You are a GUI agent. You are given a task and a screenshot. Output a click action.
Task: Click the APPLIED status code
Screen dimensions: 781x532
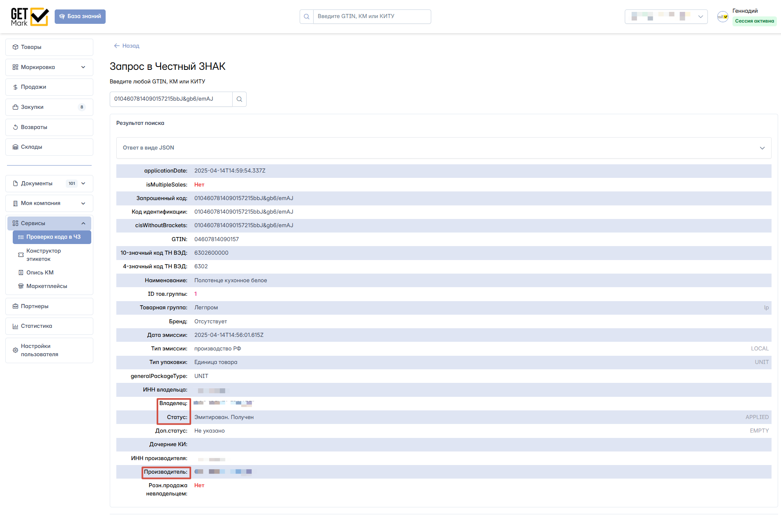(757, 417)
